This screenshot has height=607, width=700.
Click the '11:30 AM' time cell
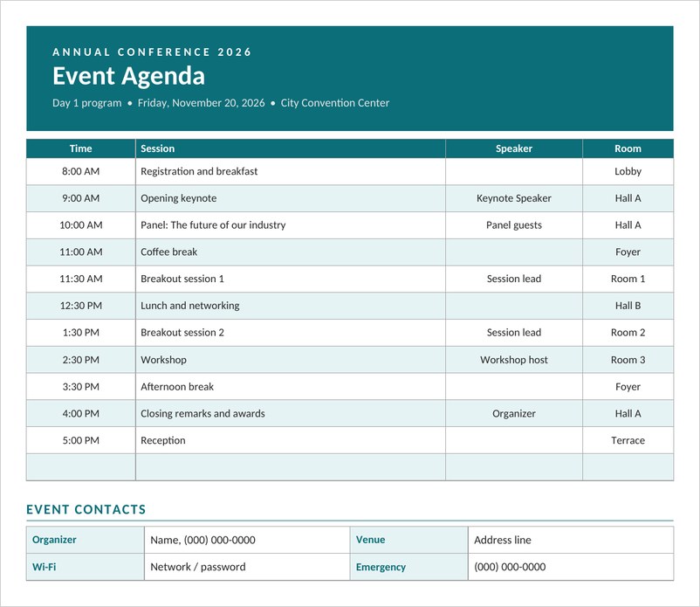(x=81, y=279)
